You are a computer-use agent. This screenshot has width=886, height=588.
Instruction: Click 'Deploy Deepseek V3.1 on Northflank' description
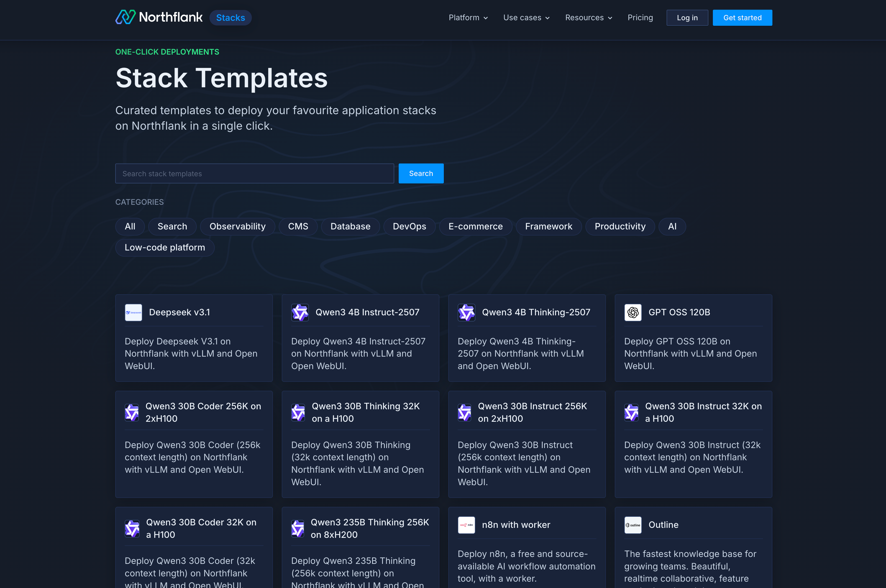click(x=191, y=354)
